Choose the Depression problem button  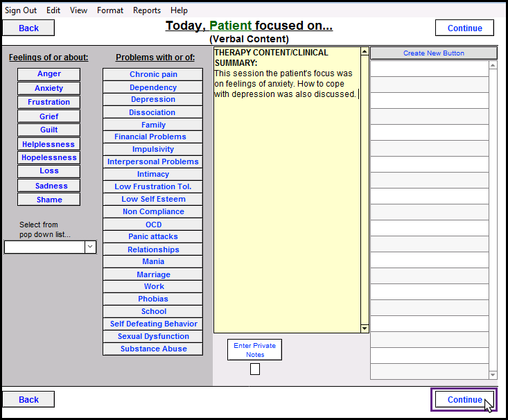tap(152, 100)
